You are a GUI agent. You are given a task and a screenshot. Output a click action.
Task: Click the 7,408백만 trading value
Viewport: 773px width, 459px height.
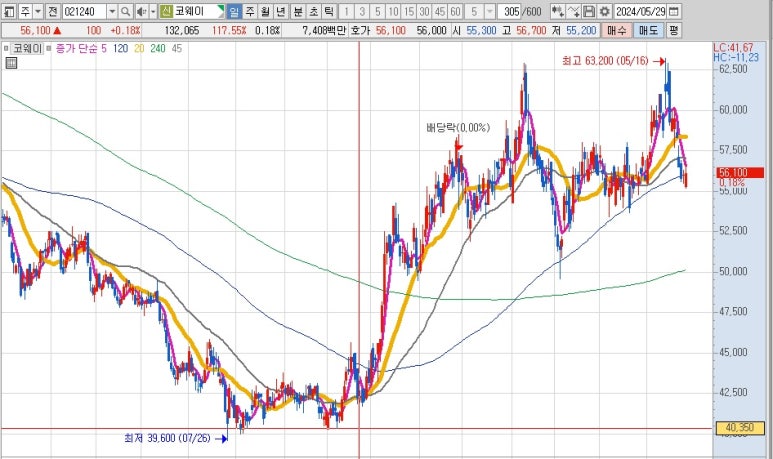click(x=324, y=31)
